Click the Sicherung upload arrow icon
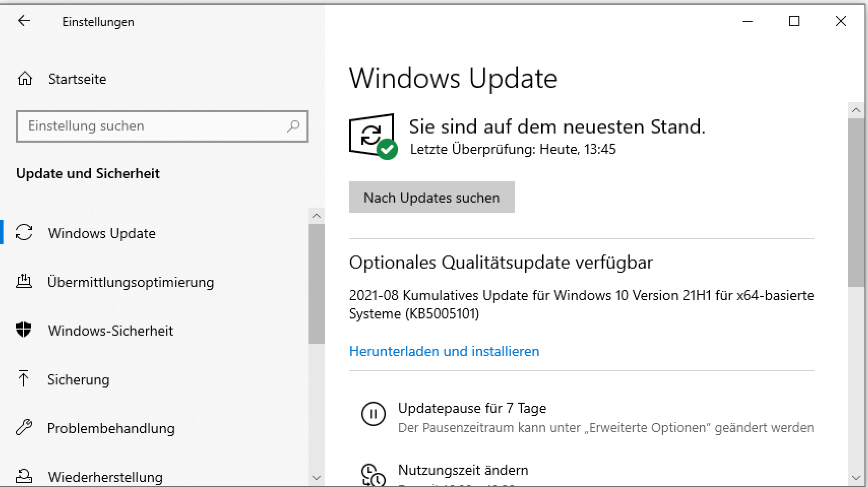 (23, 379)
